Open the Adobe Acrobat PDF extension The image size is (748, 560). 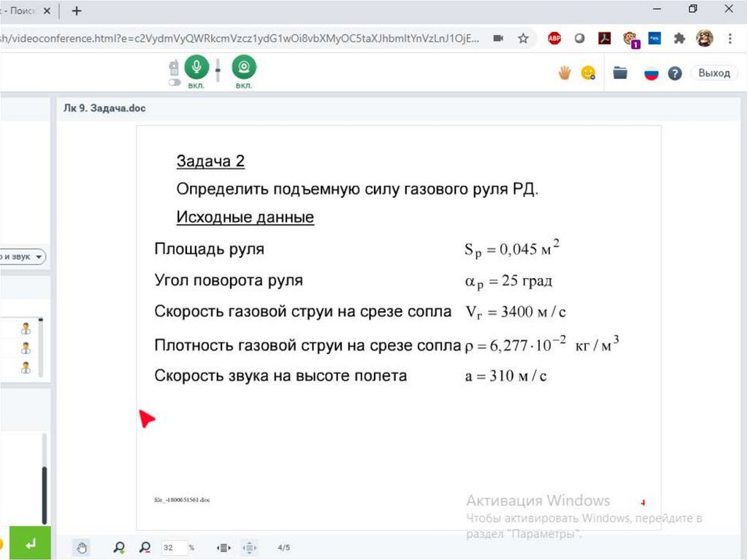tap(604, 38)
